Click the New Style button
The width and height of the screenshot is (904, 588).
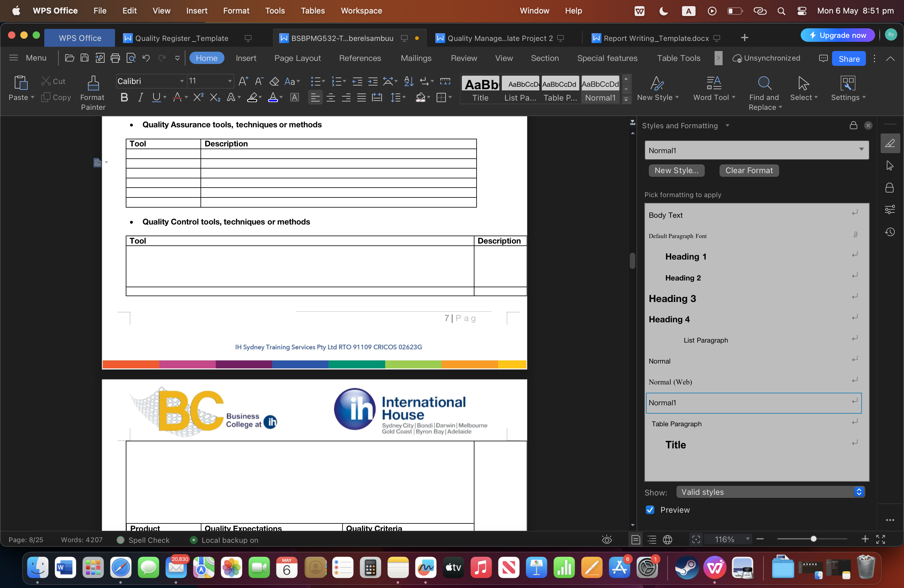click(x=676, y=171)
